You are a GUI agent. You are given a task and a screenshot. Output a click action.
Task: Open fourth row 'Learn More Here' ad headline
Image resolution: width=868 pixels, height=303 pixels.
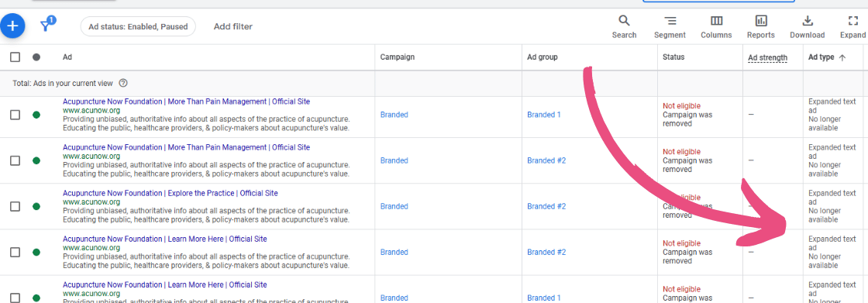[164, 239]
